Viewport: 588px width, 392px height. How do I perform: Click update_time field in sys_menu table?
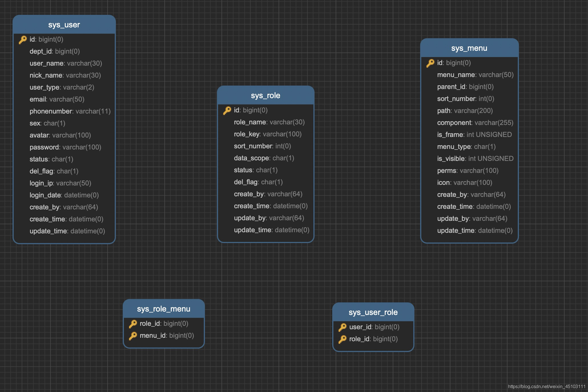pos(475,231)
